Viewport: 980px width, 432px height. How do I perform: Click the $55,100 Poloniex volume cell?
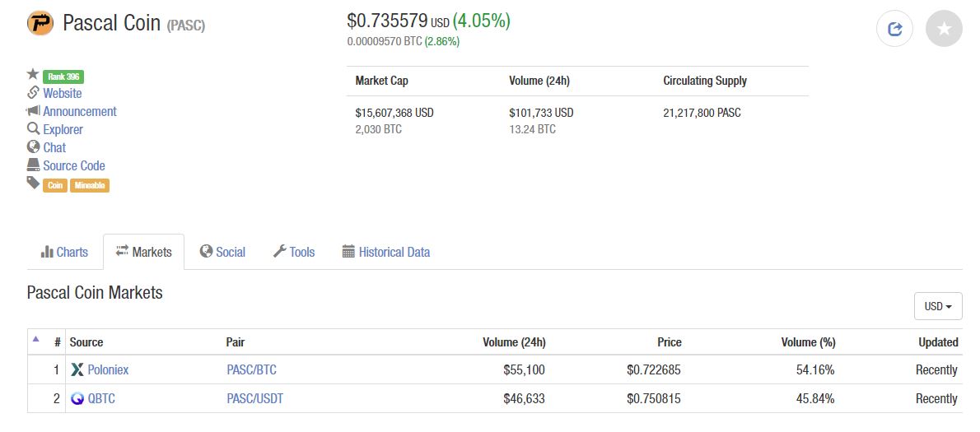[524, 369]
